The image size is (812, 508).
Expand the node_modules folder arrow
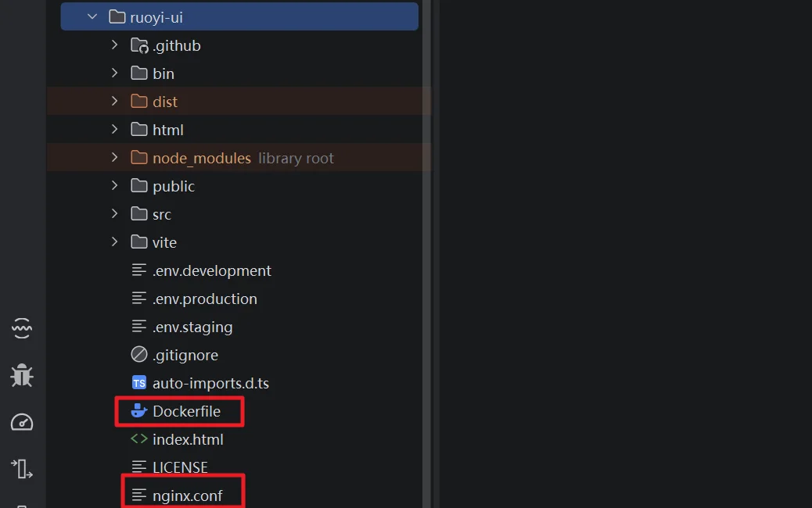[114, 157]
